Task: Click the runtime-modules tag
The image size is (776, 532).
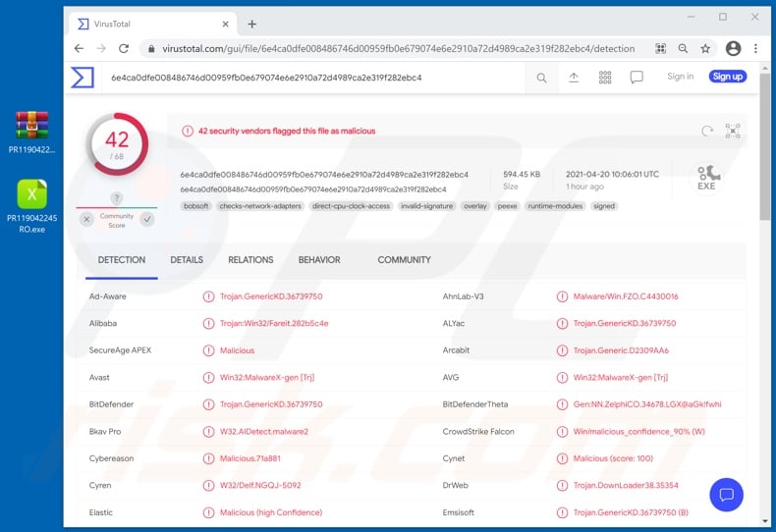Action: (x=555, y=206)
